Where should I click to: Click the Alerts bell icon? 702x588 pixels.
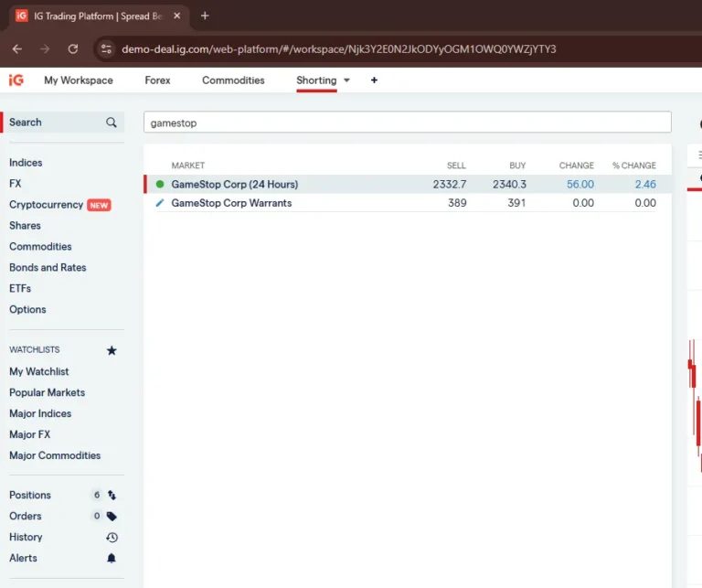click(112, 558)
